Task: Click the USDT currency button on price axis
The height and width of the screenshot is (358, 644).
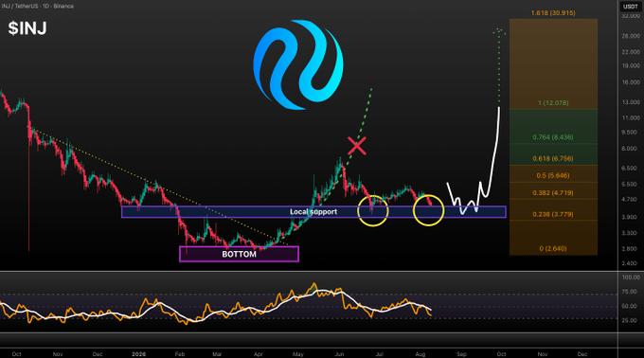Action: 630,7
